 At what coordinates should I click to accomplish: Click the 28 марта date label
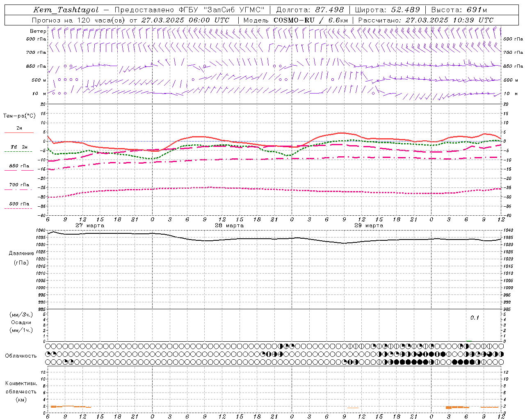pos(229,226)
